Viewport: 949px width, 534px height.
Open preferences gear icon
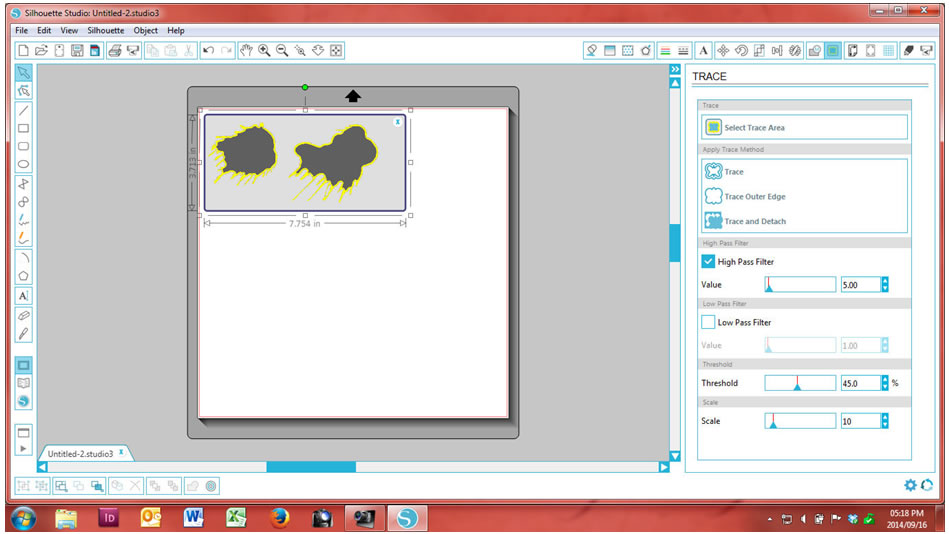pos(910,485)
